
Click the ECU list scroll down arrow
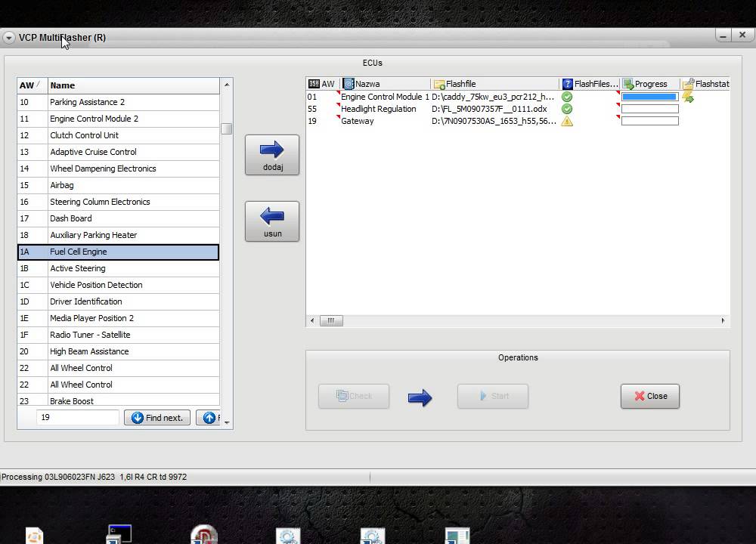227,422
